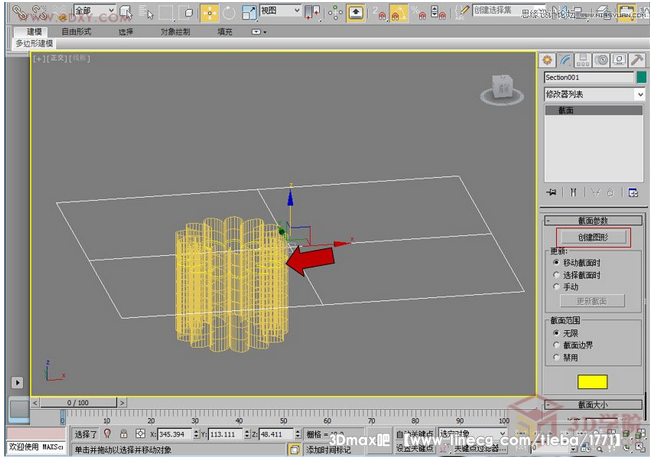This screenshot has width=650, height=457.
Task: Open the 全部 selection filter dropdown
Action: (95, 10)
